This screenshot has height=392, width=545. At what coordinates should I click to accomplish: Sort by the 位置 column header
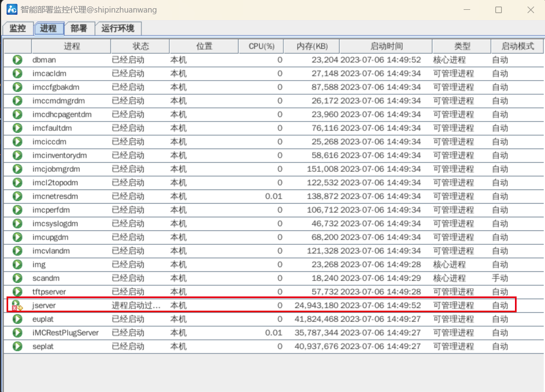[x=204, y=46]
